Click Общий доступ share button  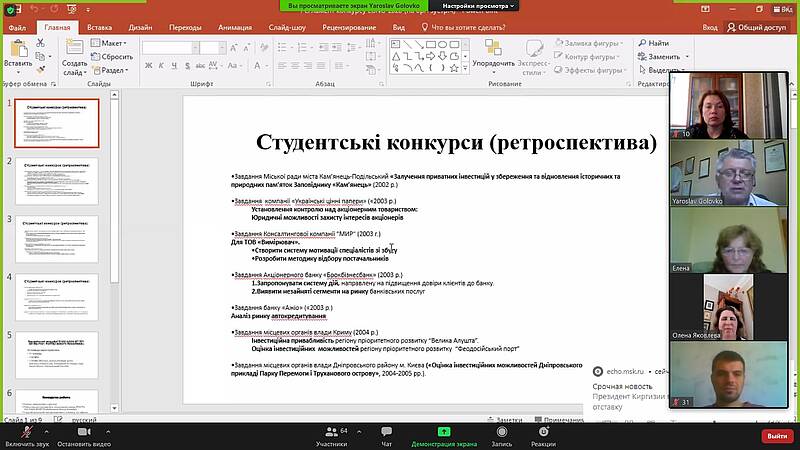point(757,28)
